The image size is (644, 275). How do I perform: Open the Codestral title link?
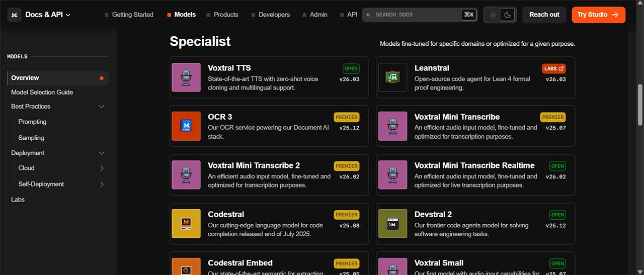(226, 214)
